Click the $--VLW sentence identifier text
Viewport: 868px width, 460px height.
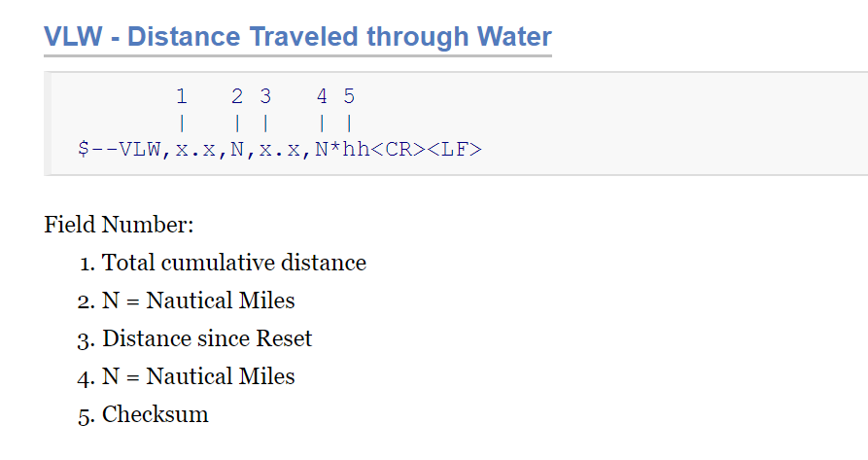pyautogui.click(x=119, y=150)
